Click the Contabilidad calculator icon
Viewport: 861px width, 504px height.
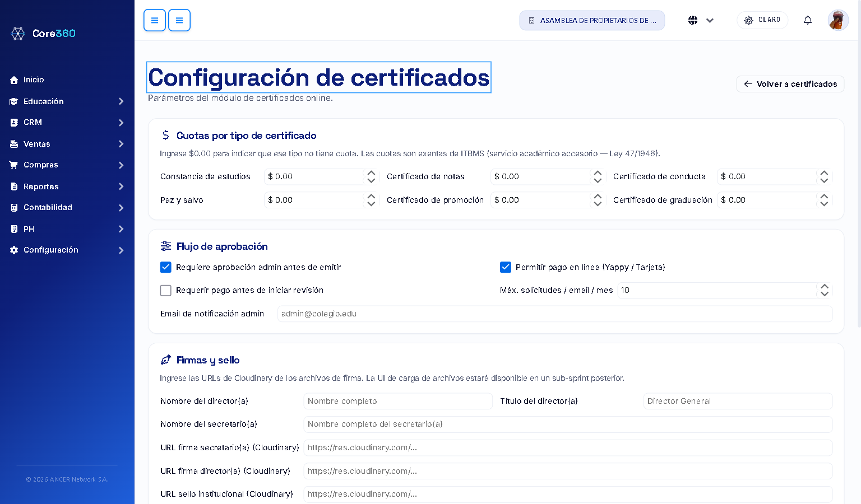click(14, 208)
